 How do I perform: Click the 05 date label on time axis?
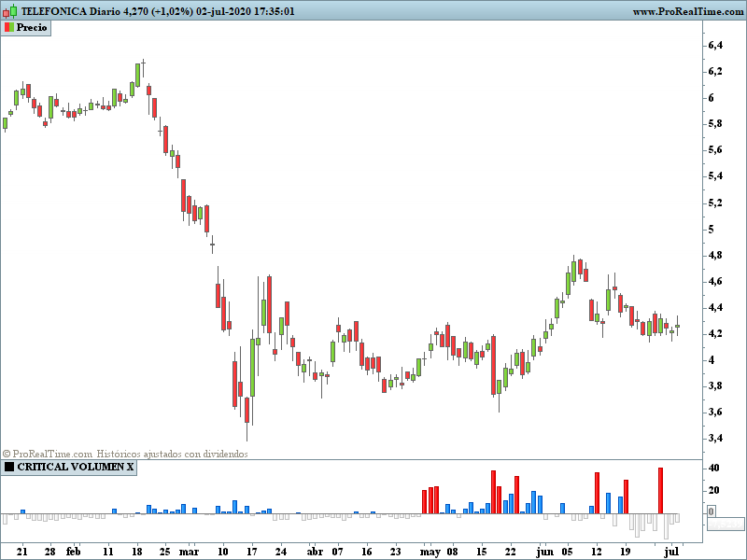click(567, 552)
